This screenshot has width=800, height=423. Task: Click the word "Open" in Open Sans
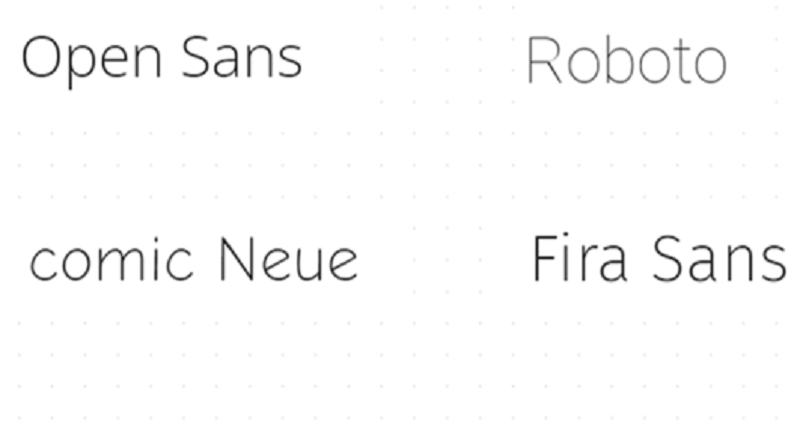pyautogui.click(x=92, y=61)
